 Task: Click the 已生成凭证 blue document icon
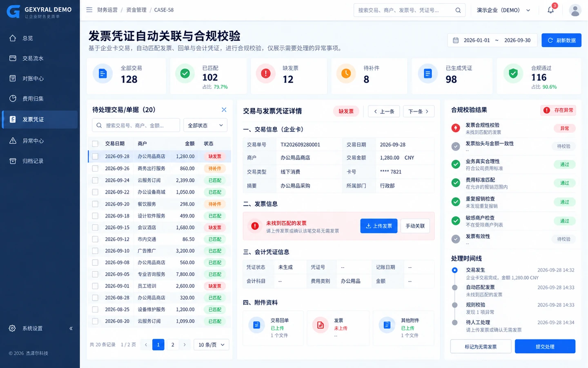pyautogui.click(x=428, y=74)
